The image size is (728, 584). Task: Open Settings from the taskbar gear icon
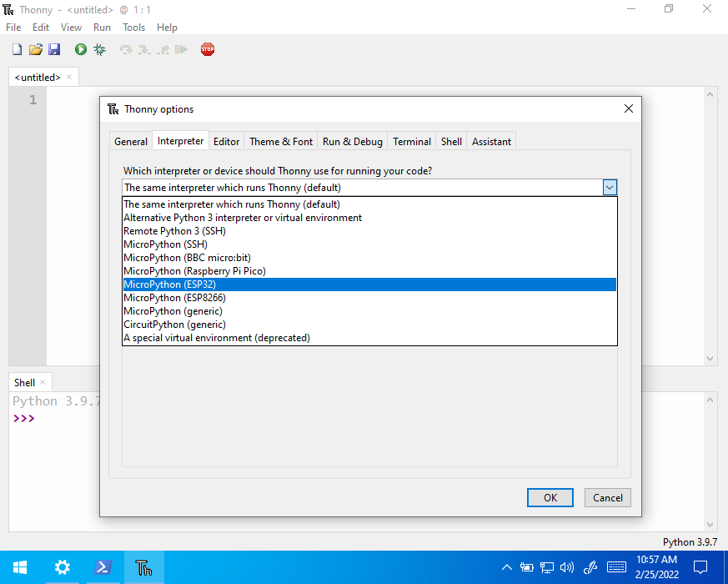click(62, 567)
